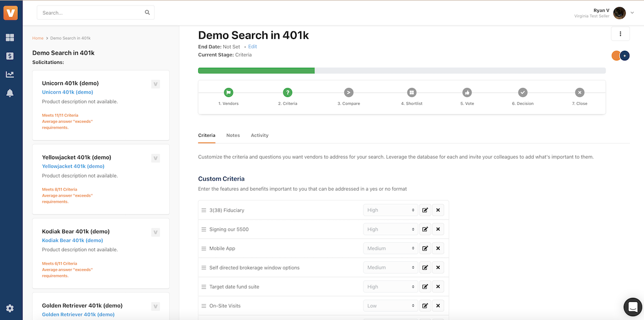Screen dimensions: 644x320
Task: Open priority dropdown for Mobile App
Action: coord(390,248)
